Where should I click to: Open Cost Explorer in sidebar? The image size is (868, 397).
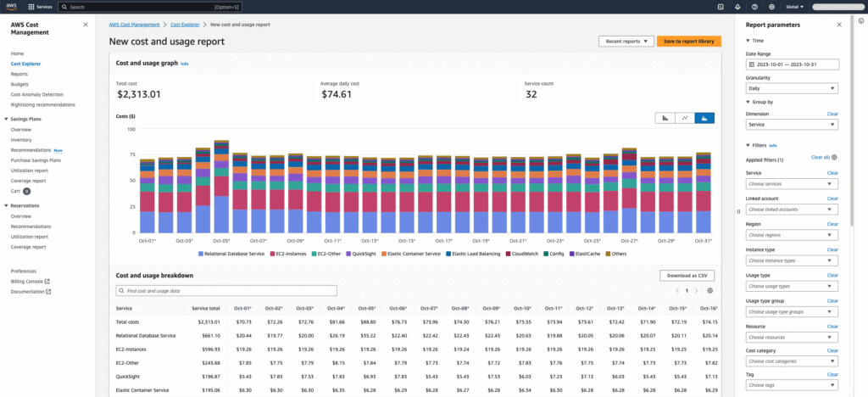click(25, 64)
